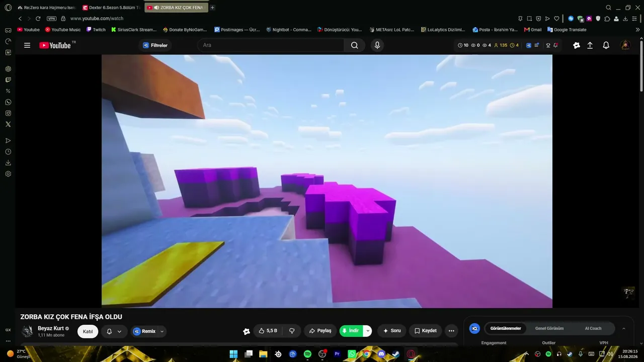Open the Gmail bookmark
The width and height of the screenshot is (644, 362).
pyautogui.click(x=533, y=30)
